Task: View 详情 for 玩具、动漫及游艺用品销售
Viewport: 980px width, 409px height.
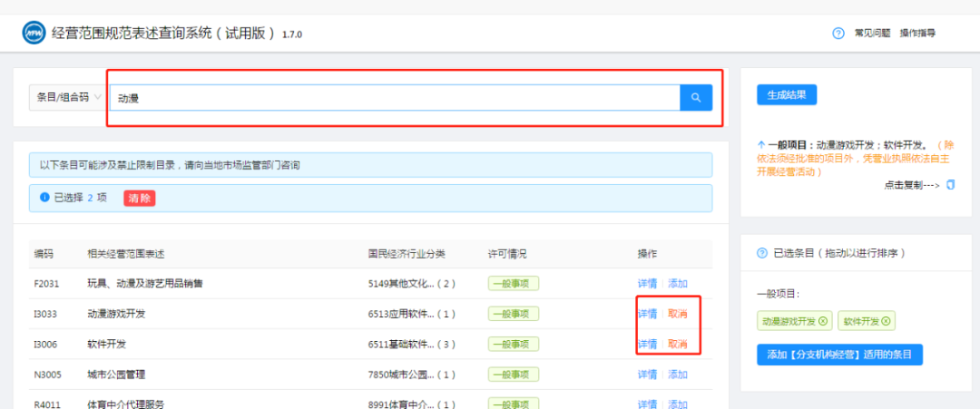Action: tap(647, 284)
